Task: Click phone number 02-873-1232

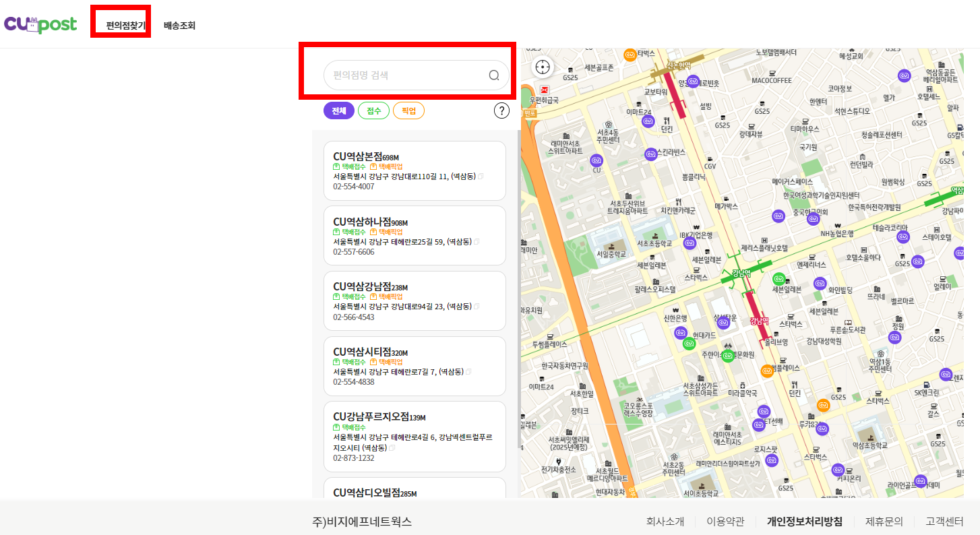Action: point(354,458)
